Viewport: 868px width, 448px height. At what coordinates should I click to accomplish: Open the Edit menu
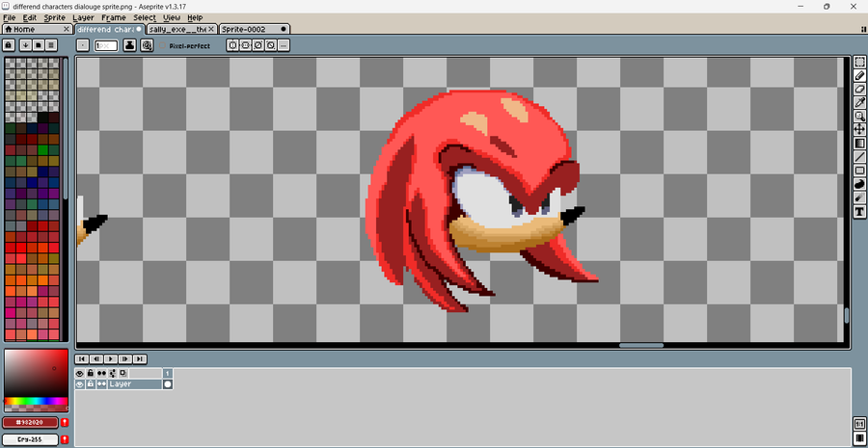point(30,17)
